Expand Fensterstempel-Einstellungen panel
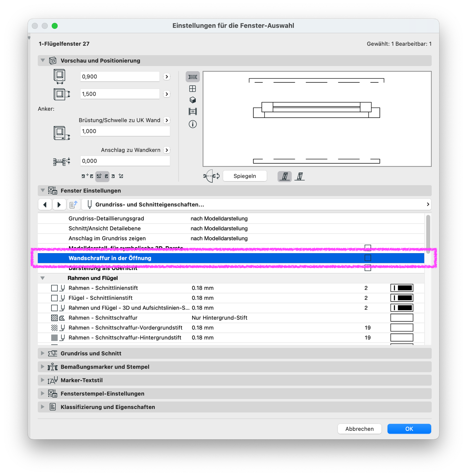 tap(43, 394)
